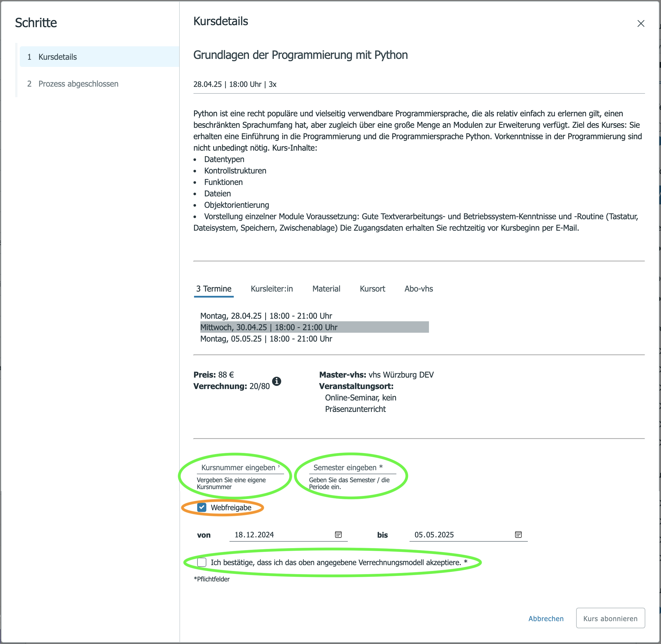Viewport: 661px width, 644px height.
Task: Select the Kursort tab
Action: 372,289
